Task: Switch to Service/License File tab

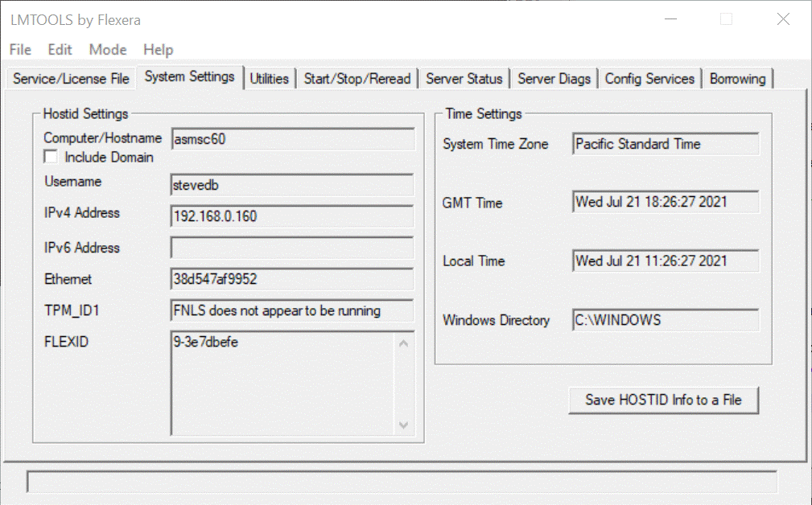Action: coord(71,79)
